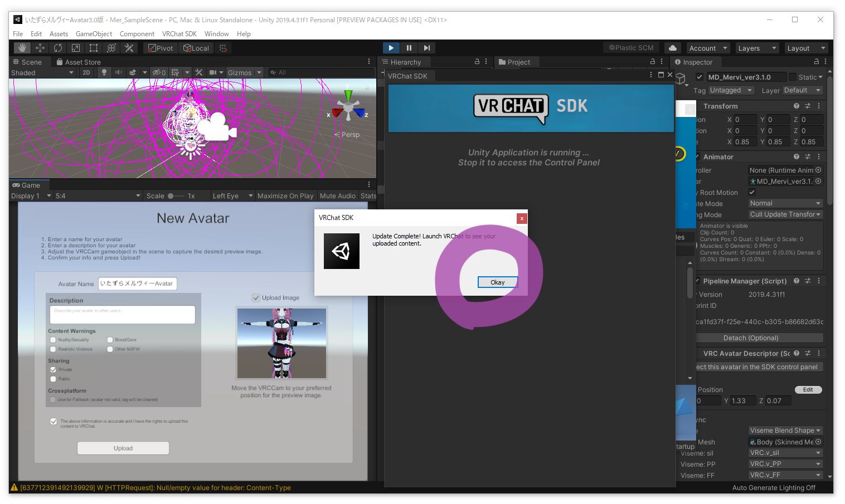The height and width of the screenshot is (504, 845).
Task: Open the Window menu
Action: pyautogui.click(x=216, y=33)
